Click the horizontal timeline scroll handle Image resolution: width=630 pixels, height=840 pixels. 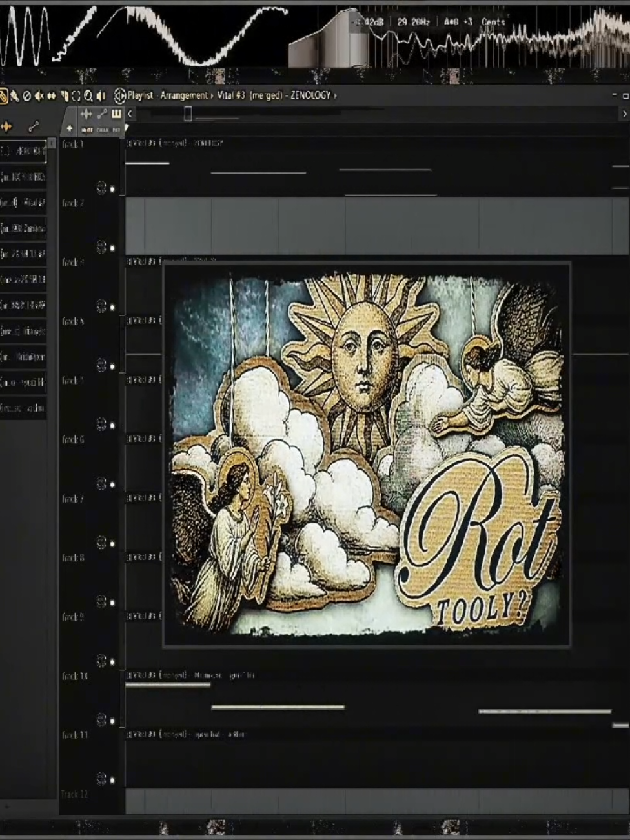pyautogui.click(x=188, y=114)
